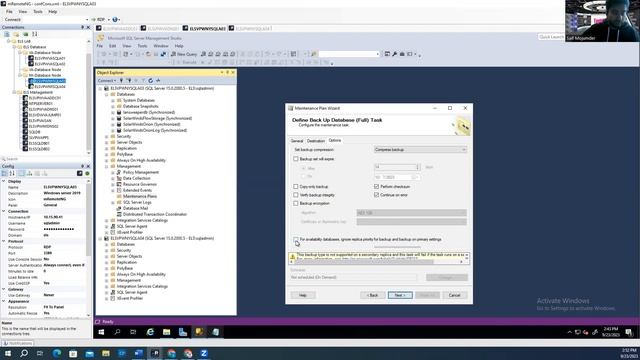This screenshot has width=640, height=360.
Task: Select the ELSVPWNYSQLA03 connection tab
Action: (204, 29)
